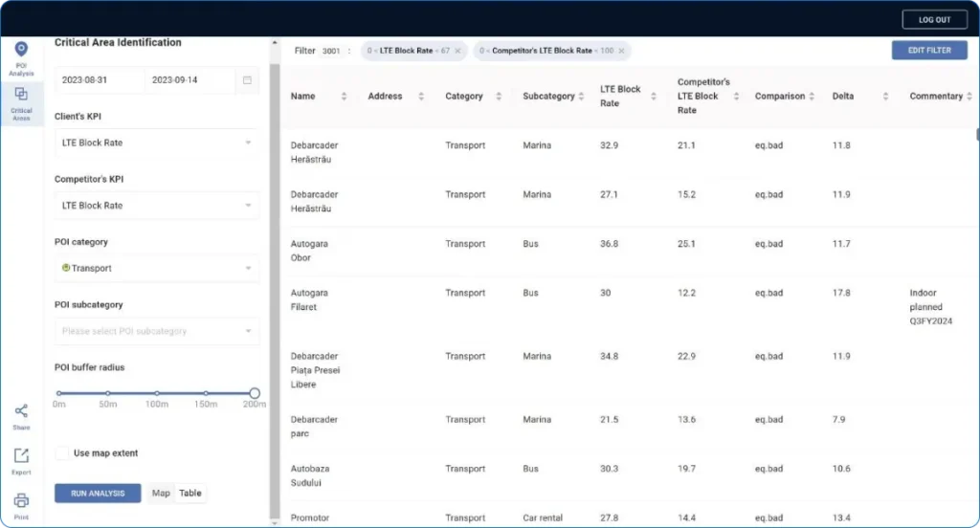
Task: Remove the LTE Block Rate < 67 filter chip
Action: pos(457,51)
